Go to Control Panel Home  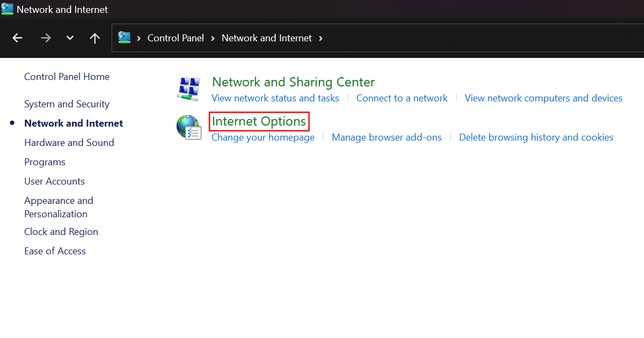pyautogui.click(x=67, y=77)
